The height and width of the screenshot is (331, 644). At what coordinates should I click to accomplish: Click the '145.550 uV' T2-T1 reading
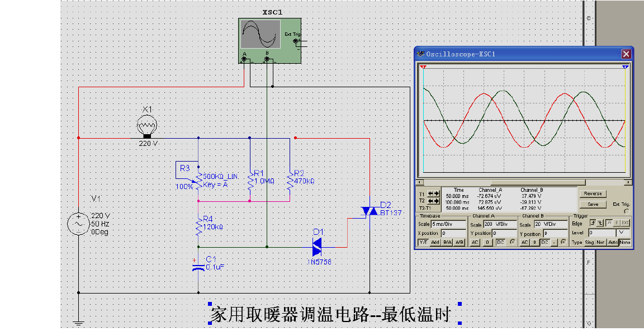click(490, 208)
